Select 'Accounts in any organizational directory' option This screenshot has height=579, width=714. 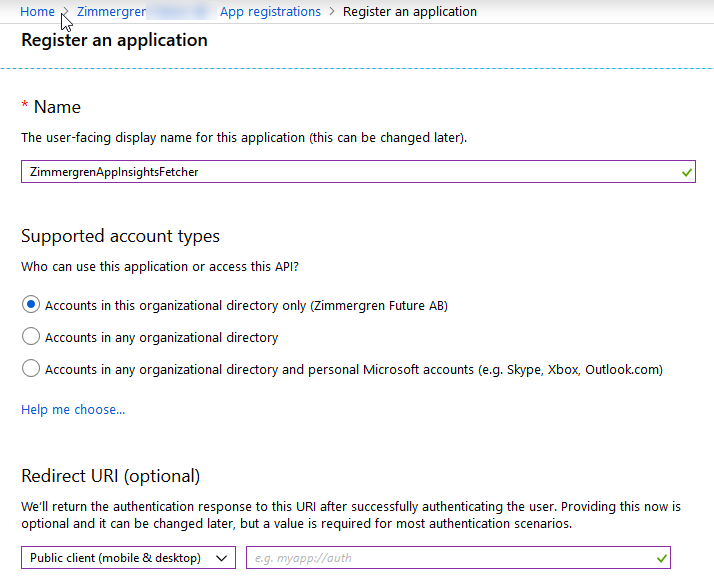point(31,337)
